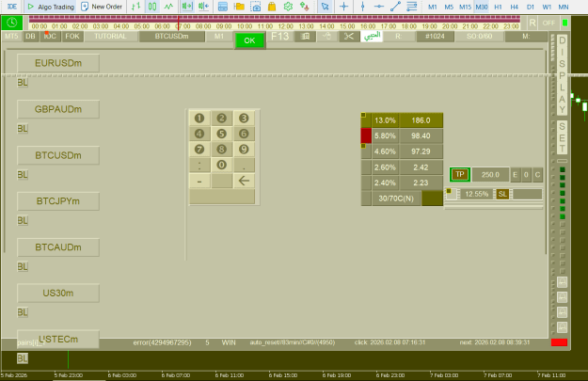Select the horizontal line drawing tool
The height and width of the screenshot is (381, 588).
click(x=379, y=7)
